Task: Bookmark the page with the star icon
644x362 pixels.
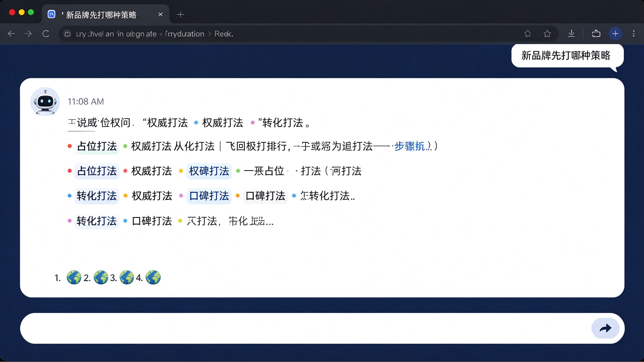Action: 547,34
